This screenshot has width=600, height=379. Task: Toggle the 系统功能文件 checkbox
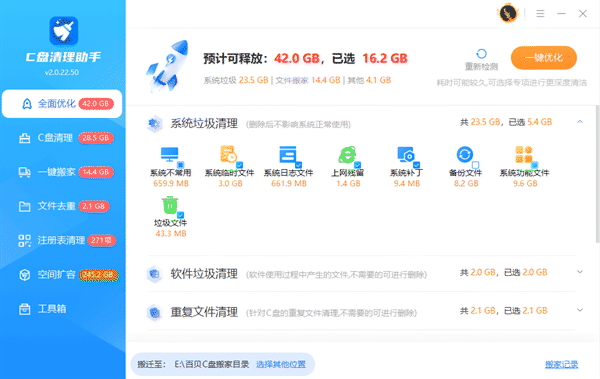click(535, 165)
